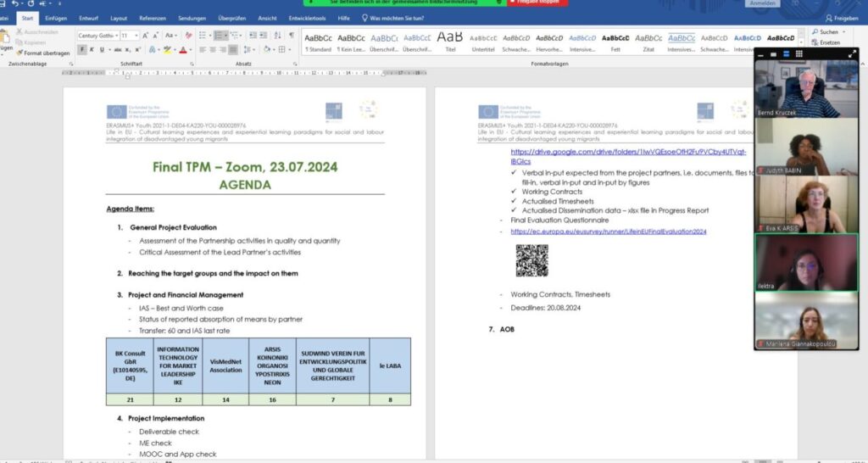Click the sort A-Z icon
The height and width of the screenshot is (463, 868).
(x=277, y=36)
